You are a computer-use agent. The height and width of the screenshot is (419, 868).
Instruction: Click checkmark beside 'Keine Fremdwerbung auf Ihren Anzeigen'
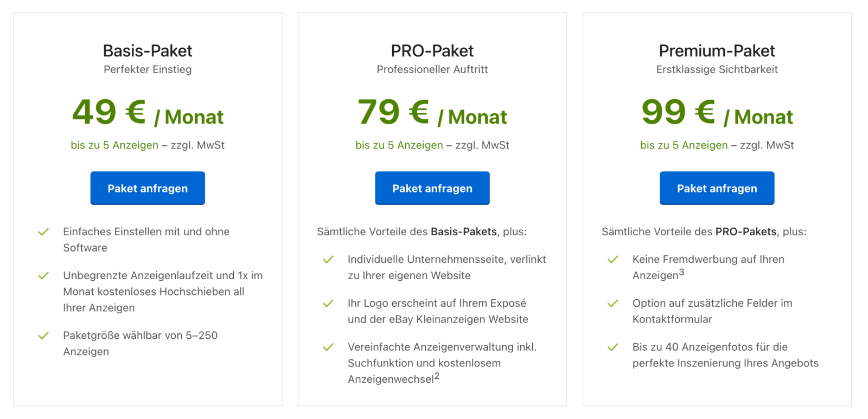613,260
